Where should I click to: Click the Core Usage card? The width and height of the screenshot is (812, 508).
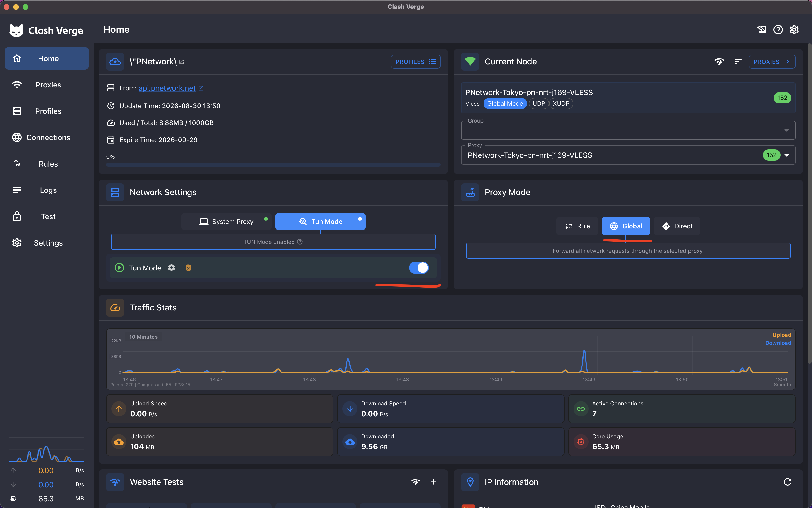click(682, 442)
